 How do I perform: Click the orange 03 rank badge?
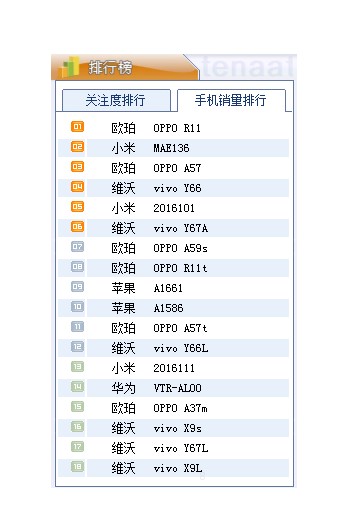tap(77, 167)
